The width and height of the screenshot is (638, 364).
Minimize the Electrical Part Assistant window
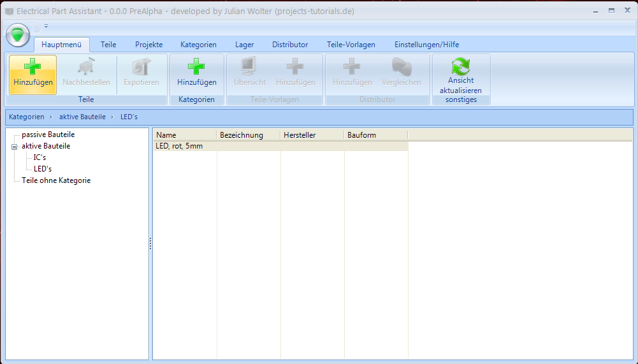[596, 11]
